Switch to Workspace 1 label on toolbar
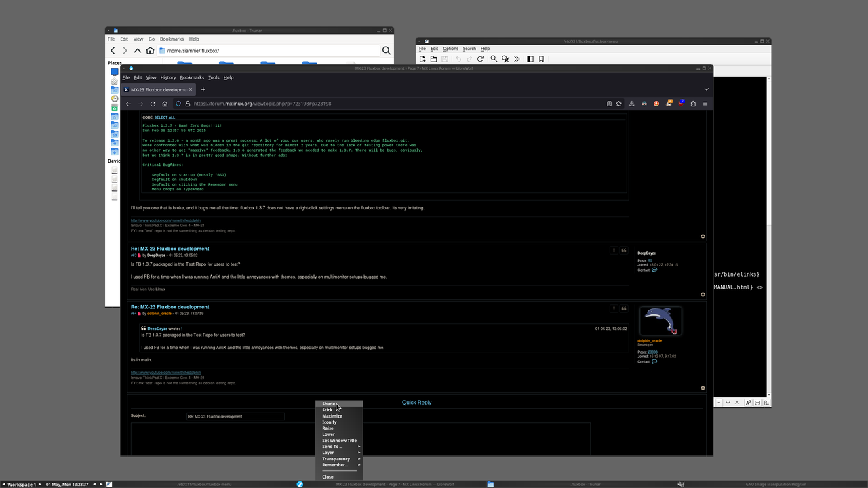The width and height of the screenshot is (868, 488). pos(22,485)
